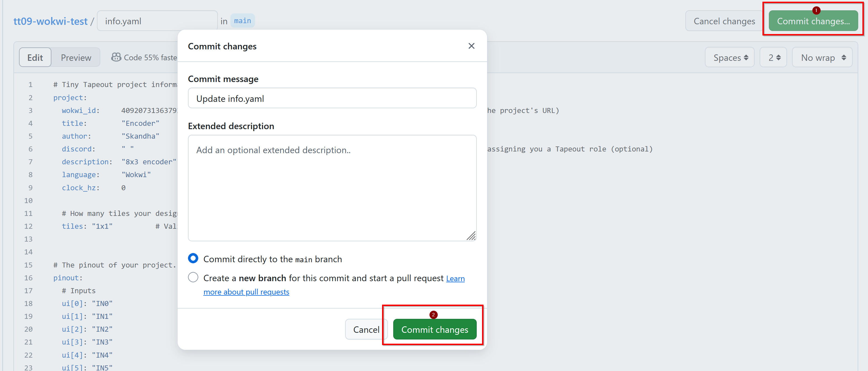868x371 pixels.
Task: Click the main branch label
Action: coord(242,21)
